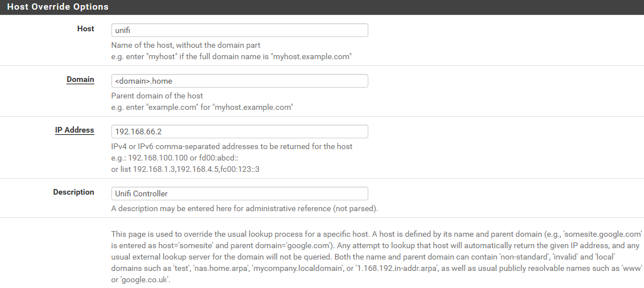Select the IP Address field showing 192.168.66.2
The height and width of the screenshot is (288, 644).
(239, 131)
